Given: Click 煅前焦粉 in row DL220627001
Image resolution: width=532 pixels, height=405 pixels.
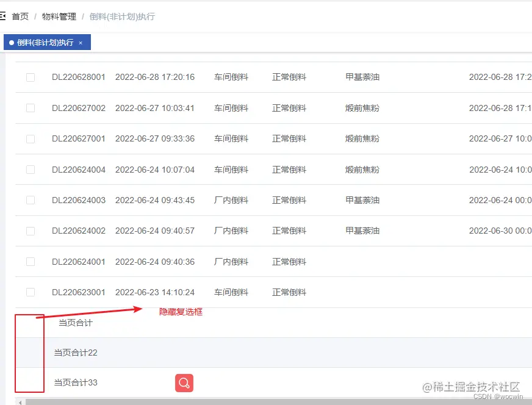Looking at the screenshot, I should (362, 138).
